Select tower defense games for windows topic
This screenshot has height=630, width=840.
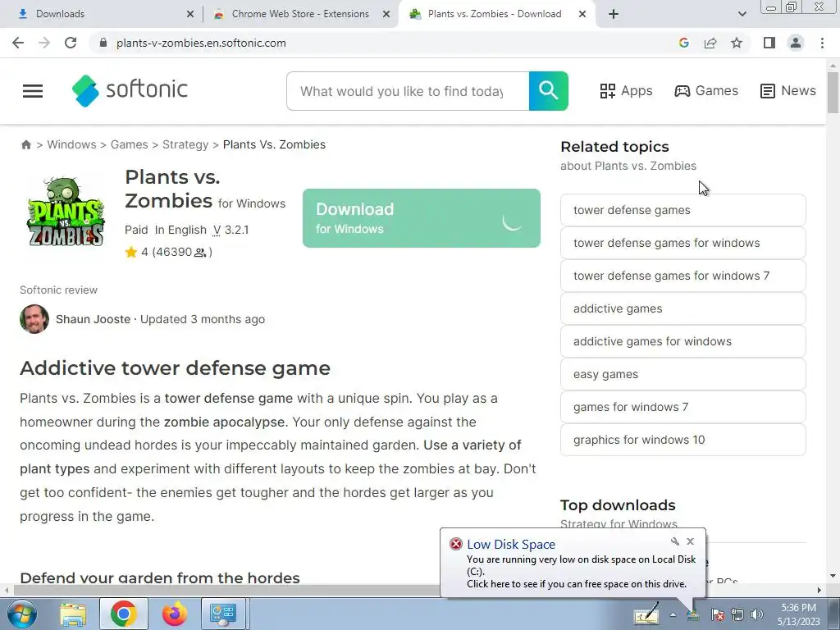683,243
